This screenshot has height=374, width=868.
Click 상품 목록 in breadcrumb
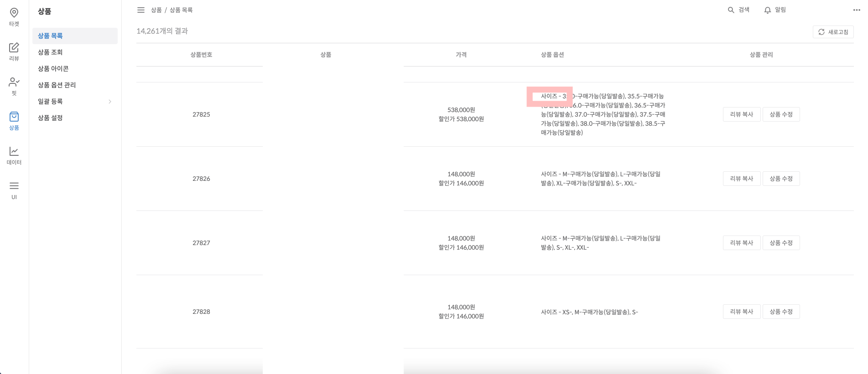[x=181, y=10]
